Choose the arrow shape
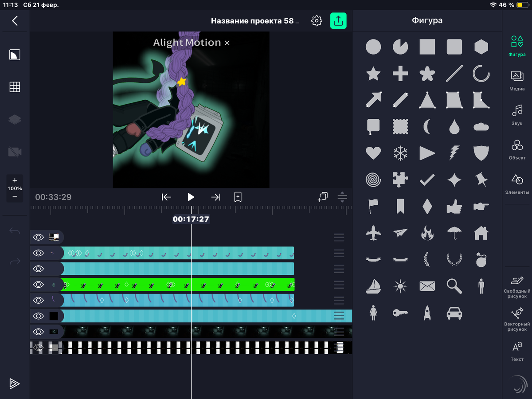The width and height of the screenshot is (532, 399). click(x=373, y=100)
